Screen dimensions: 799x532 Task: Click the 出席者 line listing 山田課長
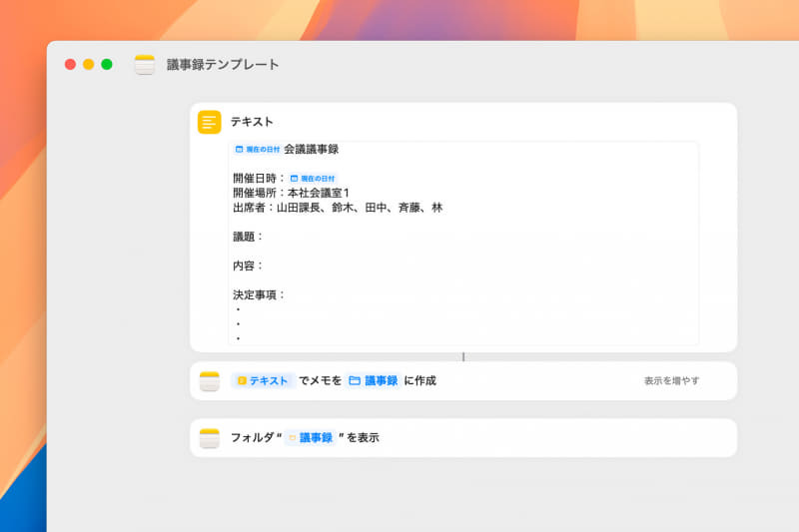[338, 208]
